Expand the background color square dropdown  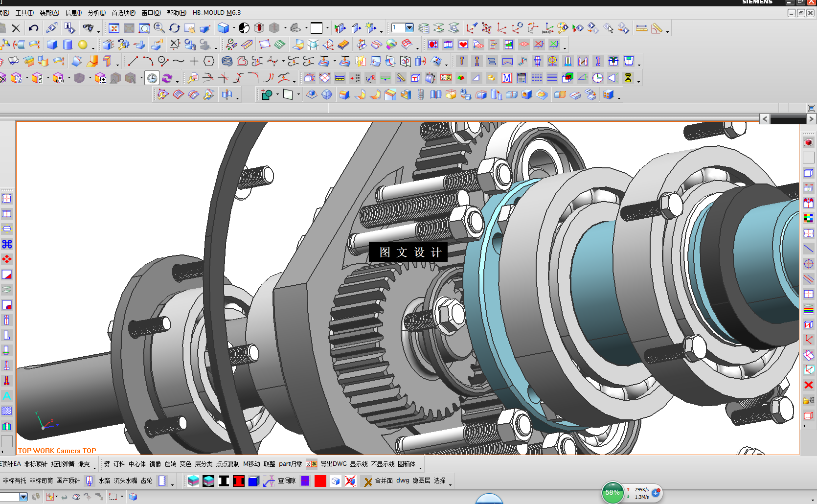327,28
